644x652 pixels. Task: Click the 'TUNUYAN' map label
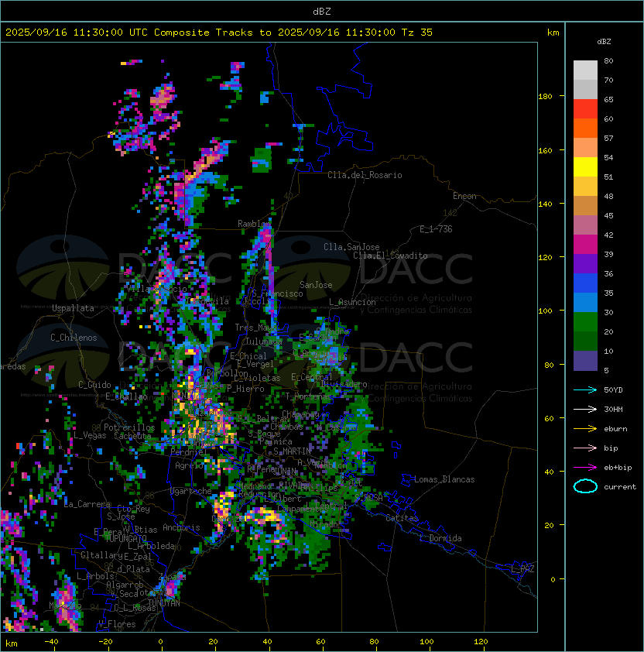[x=164, y=603]
